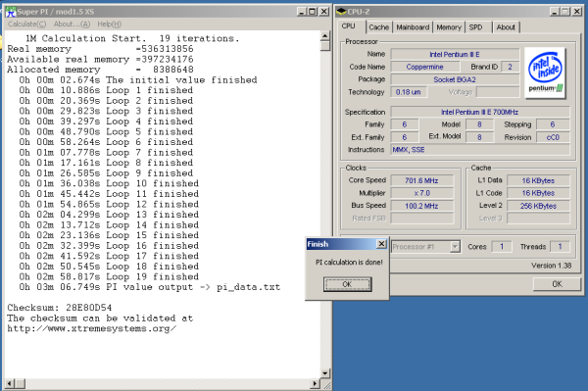
Task: Click the Brand ID value '2'
Action: pyautogui.click(x=510, y=67)
